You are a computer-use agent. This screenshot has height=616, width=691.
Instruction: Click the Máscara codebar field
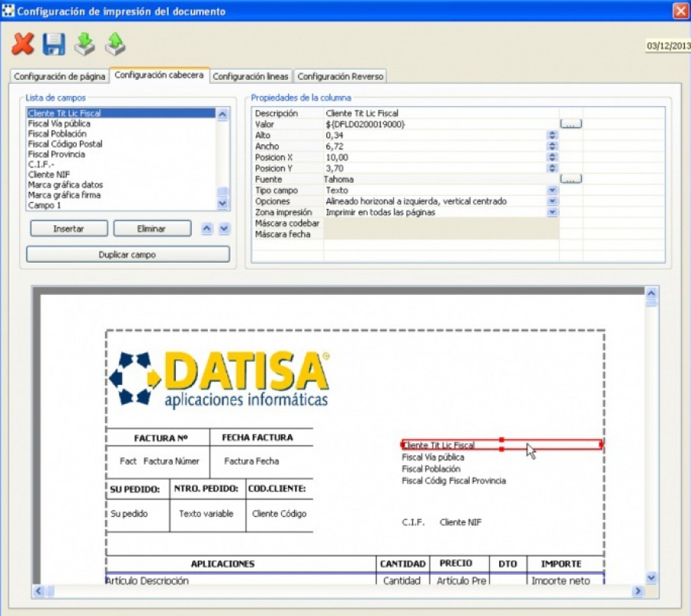pos(441,223)
